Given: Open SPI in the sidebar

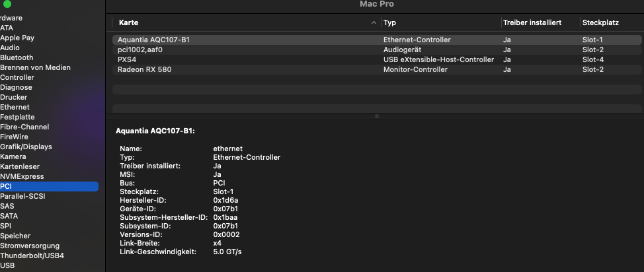Looking at the screenshot, I should click(x=5, y=226).
